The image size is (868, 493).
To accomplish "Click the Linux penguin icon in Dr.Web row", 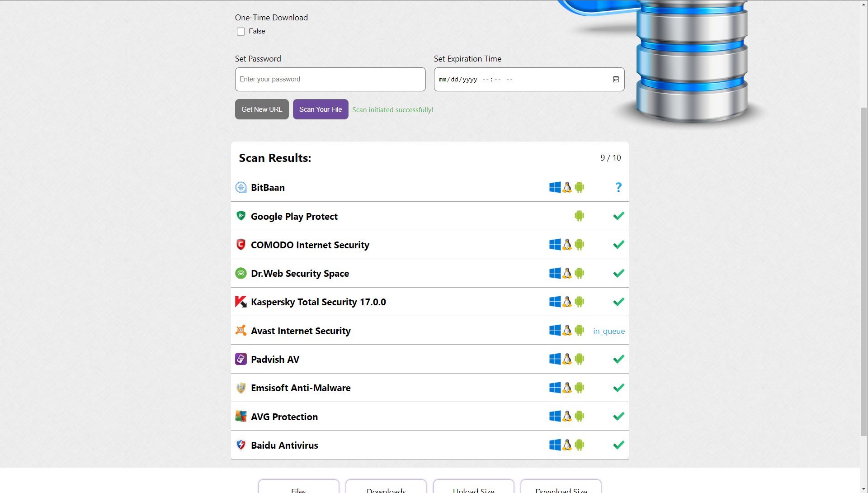I will (567, 273).
